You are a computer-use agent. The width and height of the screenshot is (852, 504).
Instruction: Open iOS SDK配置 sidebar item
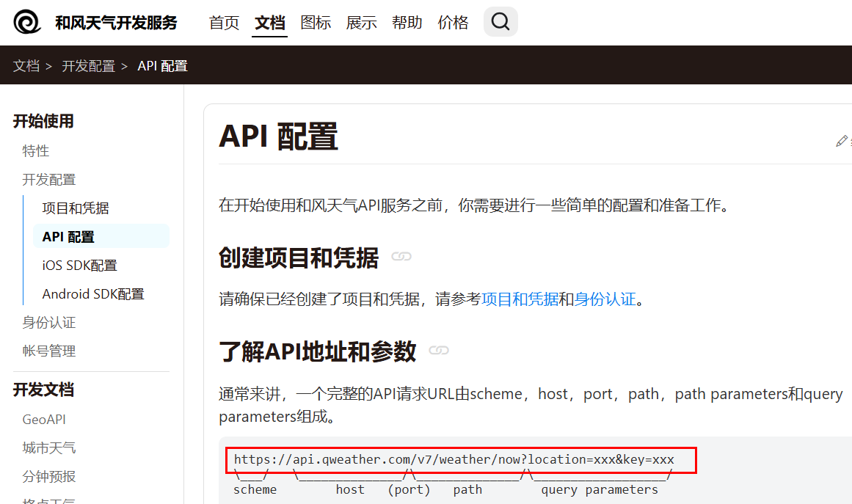[80, 266]
